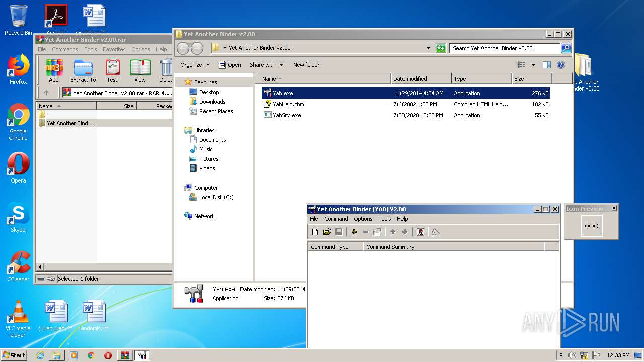This screenshot has height=362, width=644.
Task: Open Change your view dropdown arrow
Action: pyautogui.click(x=533, y=65)
